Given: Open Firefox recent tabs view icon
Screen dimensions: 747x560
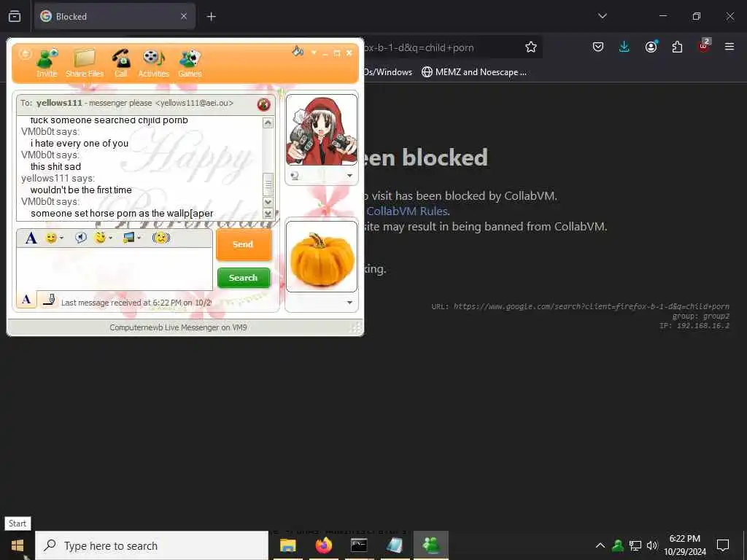Looking at the screenshot, I should [x=15, y=16].
